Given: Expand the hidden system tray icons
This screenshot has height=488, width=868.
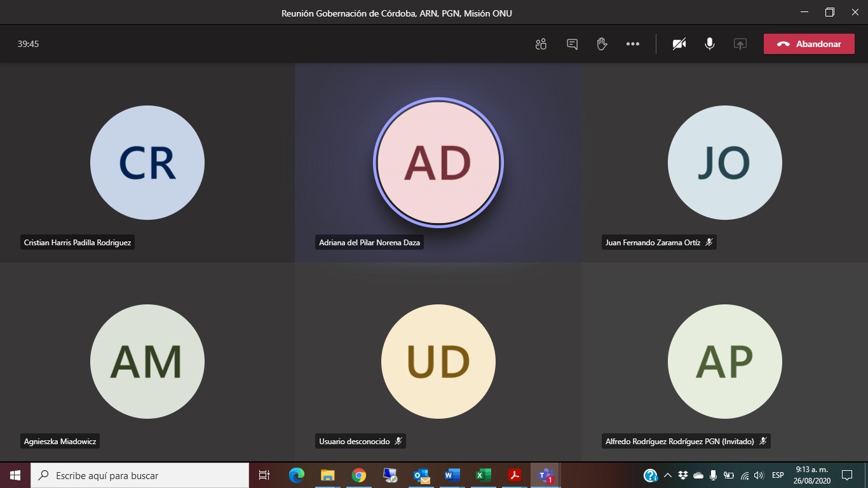Looking at the screenshot, I should (x=667, y=475).
